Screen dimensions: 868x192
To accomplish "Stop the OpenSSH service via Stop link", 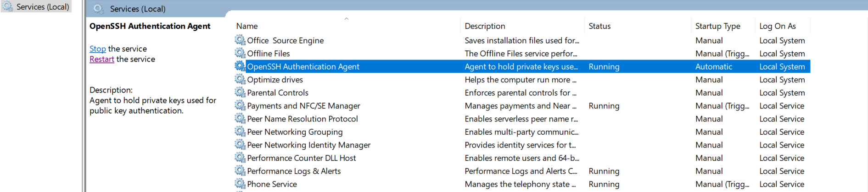I will click(98, 49).
